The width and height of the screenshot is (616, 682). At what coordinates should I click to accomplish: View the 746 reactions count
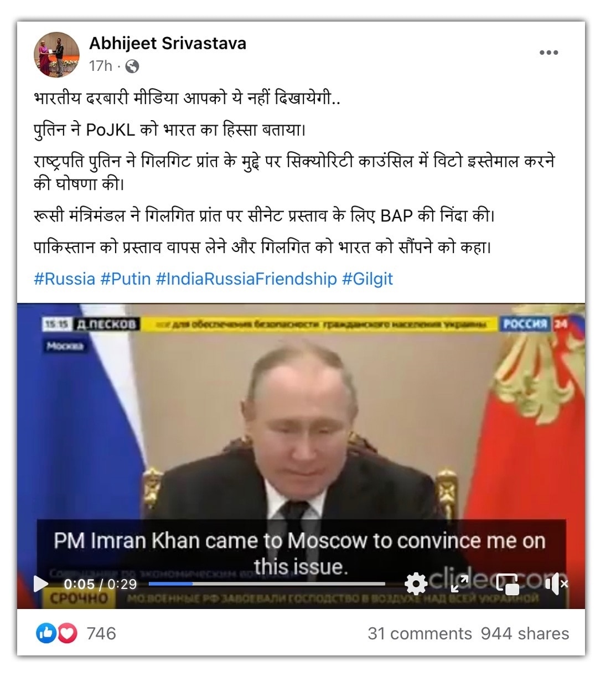[101, 633]
